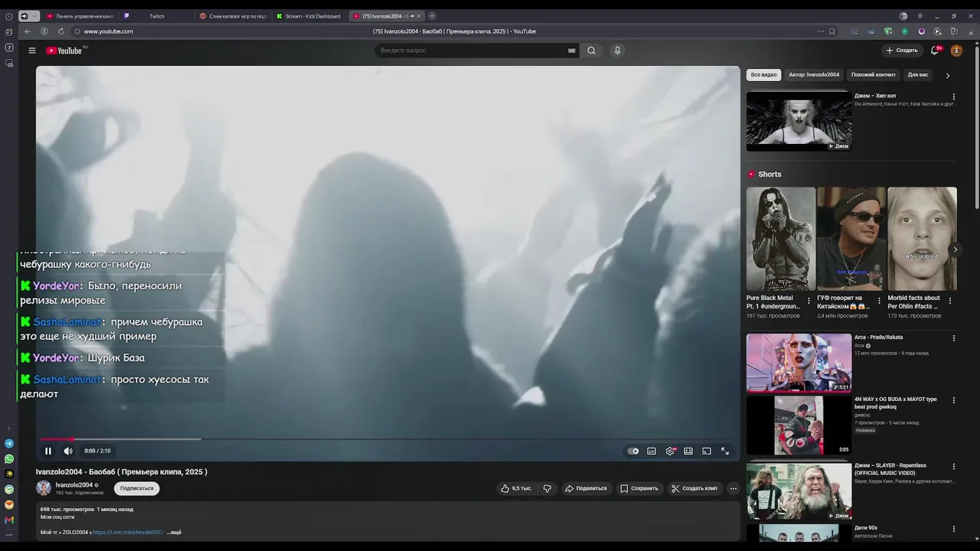Open browser history clock icon
Screen dimensions: 980x551
pos(9,16)
